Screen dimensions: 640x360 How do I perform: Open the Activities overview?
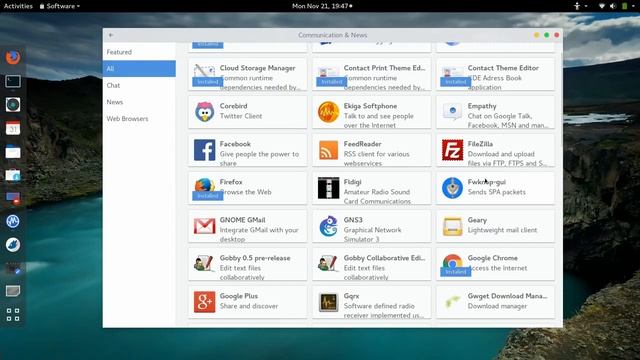point(18,6)
